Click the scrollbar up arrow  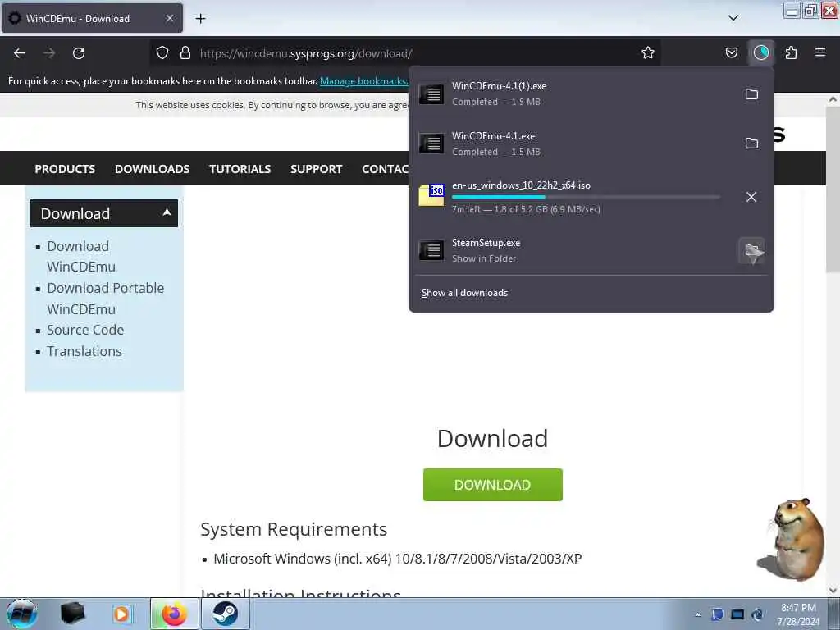coord(833,99)
